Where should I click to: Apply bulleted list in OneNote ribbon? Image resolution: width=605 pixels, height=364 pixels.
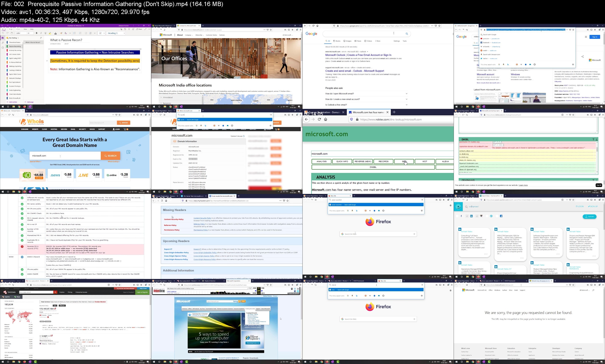[74, 33]
